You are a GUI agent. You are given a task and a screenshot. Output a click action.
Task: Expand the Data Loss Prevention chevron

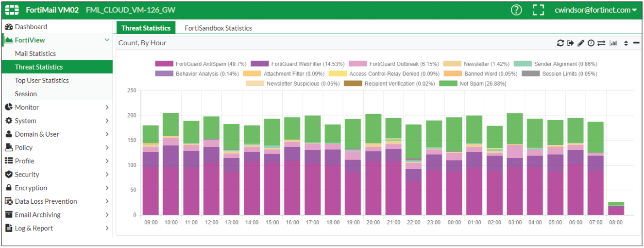coord(107,201)
